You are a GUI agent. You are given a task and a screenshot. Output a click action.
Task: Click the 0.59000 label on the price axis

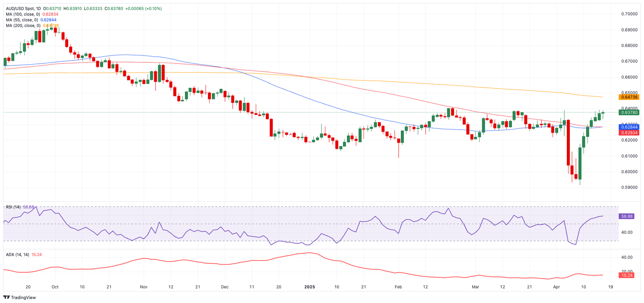pos(629,188)
